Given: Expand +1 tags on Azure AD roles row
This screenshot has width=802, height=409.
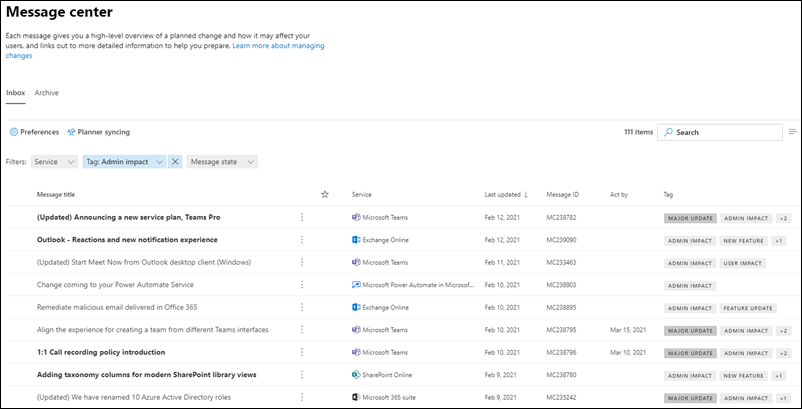Looking at the screenshot, I should click(x=784, y=398).
